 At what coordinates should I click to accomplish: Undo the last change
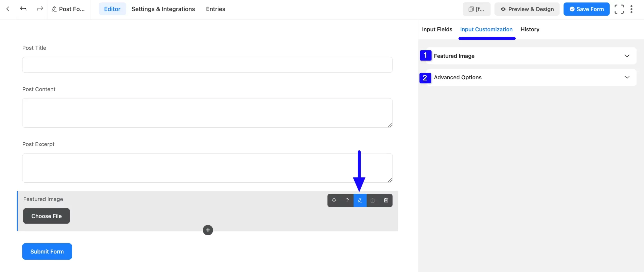point(23,9)
